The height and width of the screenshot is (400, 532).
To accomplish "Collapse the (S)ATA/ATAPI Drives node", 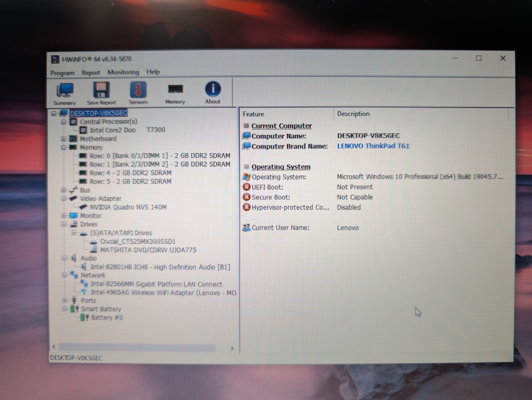I will pyautogui.click(x=74, y=233).
